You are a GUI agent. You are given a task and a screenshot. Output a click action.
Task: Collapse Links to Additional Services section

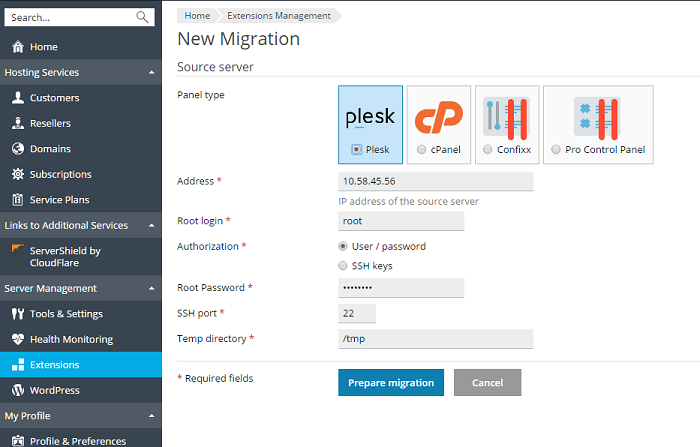(151, 225)
